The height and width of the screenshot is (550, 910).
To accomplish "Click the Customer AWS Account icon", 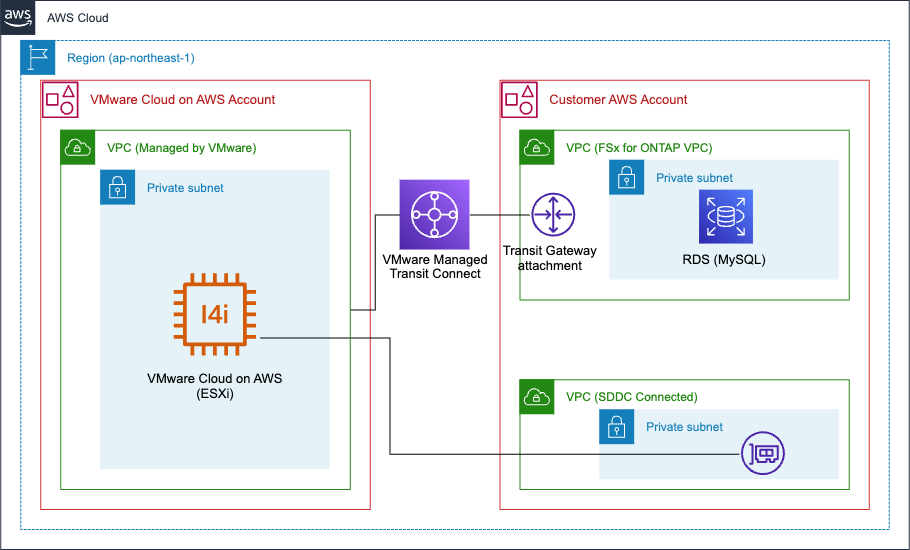I will (519, 99).
